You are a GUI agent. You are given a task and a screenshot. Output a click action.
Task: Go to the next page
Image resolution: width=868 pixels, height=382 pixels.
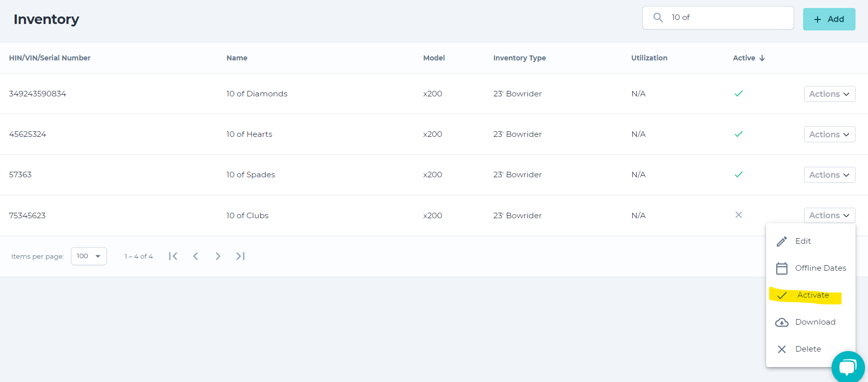point(218,256)
